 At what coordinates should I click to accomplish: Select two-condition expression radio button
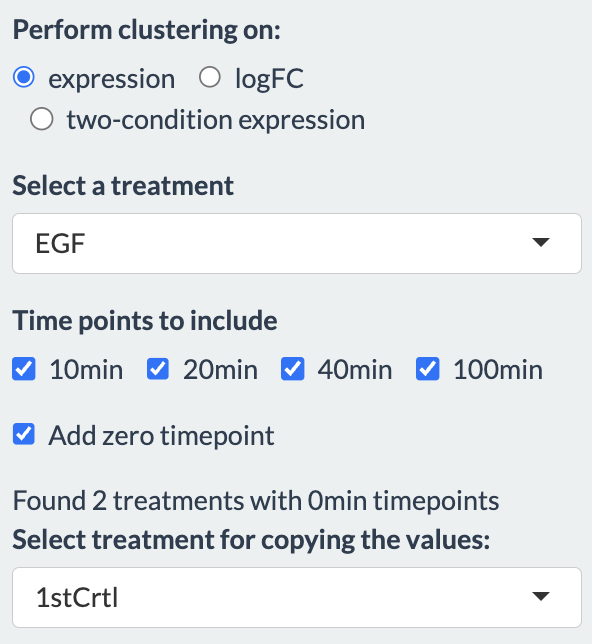click(x=42, y=119)
